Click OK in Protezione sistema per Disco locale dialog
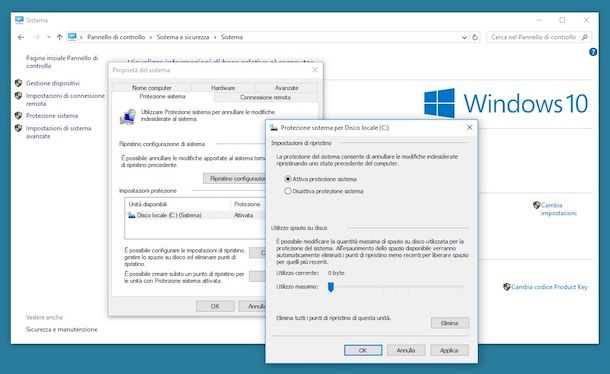This screenshot has height=374, width=610. point(363,350)
